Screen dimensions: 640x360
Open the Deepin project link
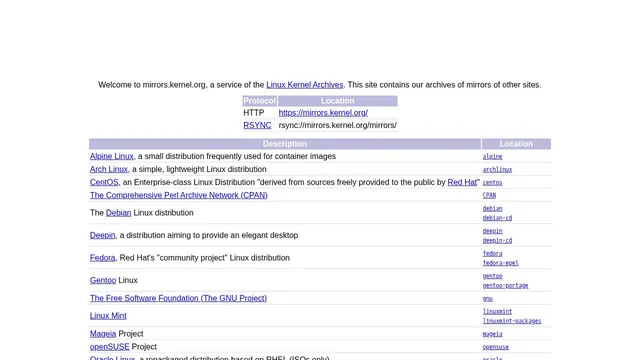[x=102, y=236]
